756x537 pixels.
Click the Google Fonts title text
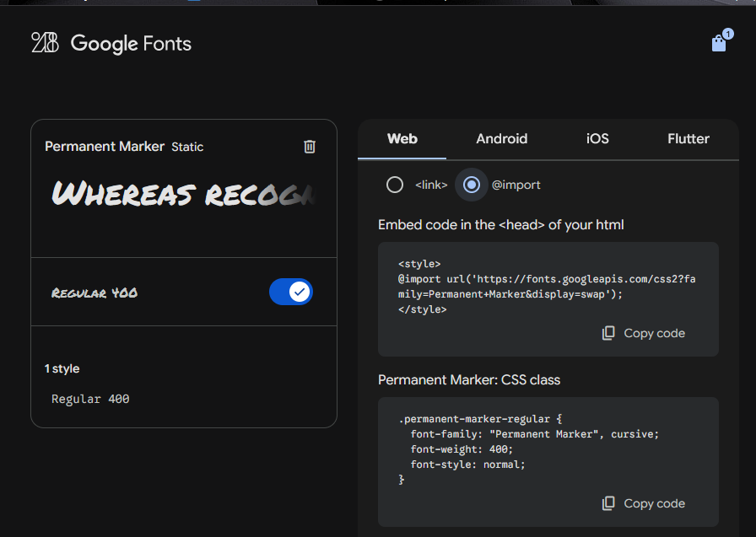[131, 44]
